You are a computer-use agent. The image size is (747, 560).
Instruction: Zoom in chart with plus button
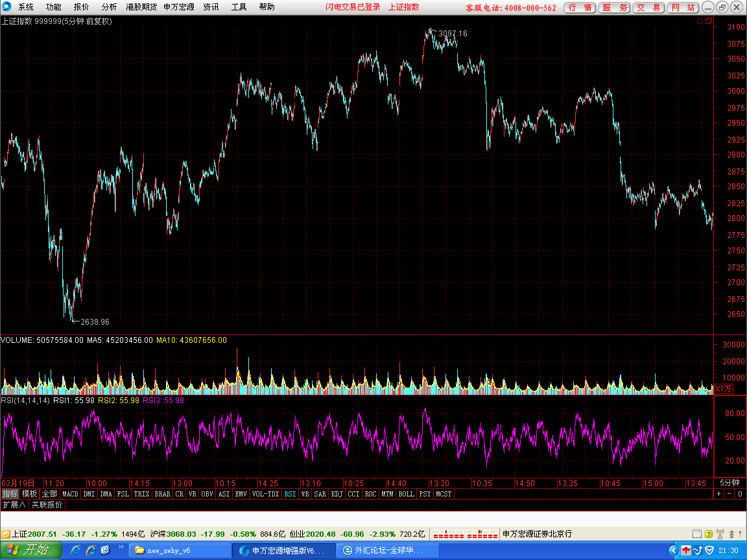719,494
